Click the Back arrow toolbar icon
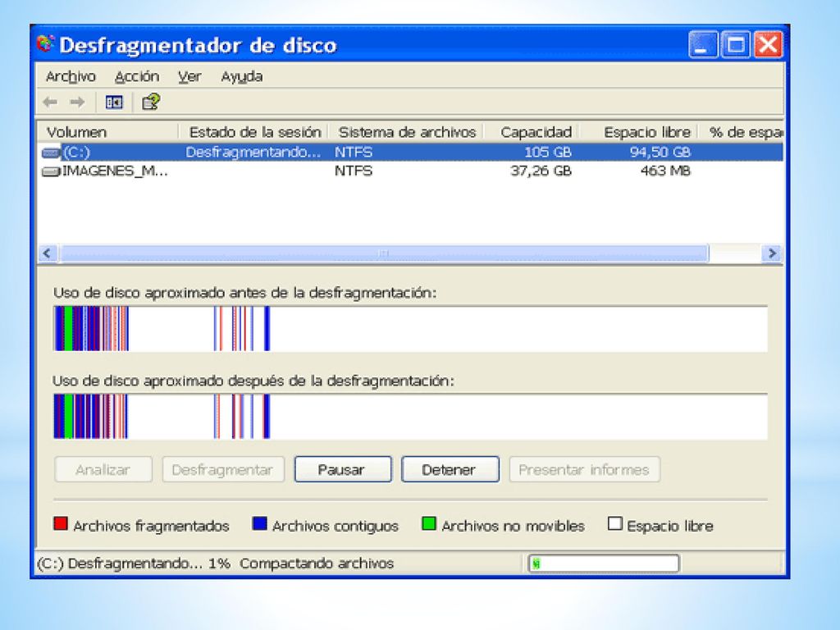 tap(50, 102)
